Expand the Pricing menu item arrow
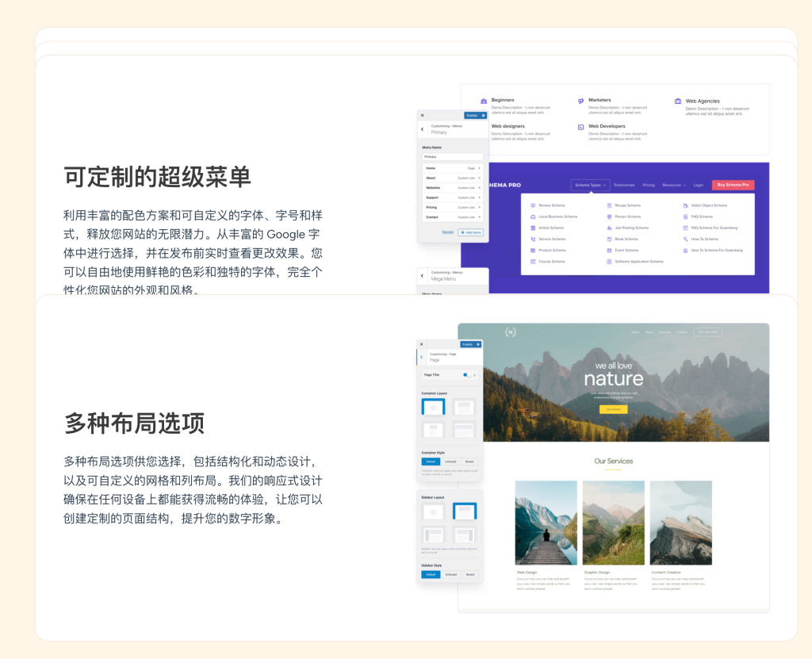The image size is (812, 659). pos(480,207)
